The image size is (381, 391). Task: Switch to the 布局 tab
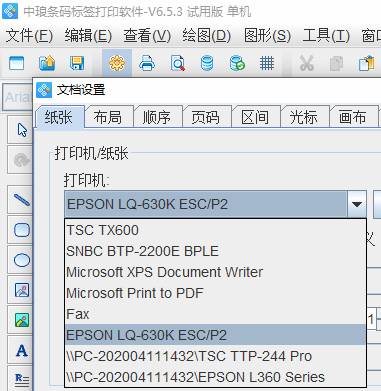pyautogui.click(x=108, y=117)
